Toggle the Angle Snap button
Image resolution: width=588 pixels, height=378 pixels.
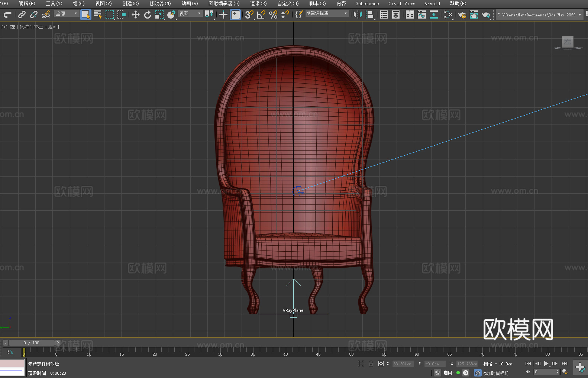261,14
